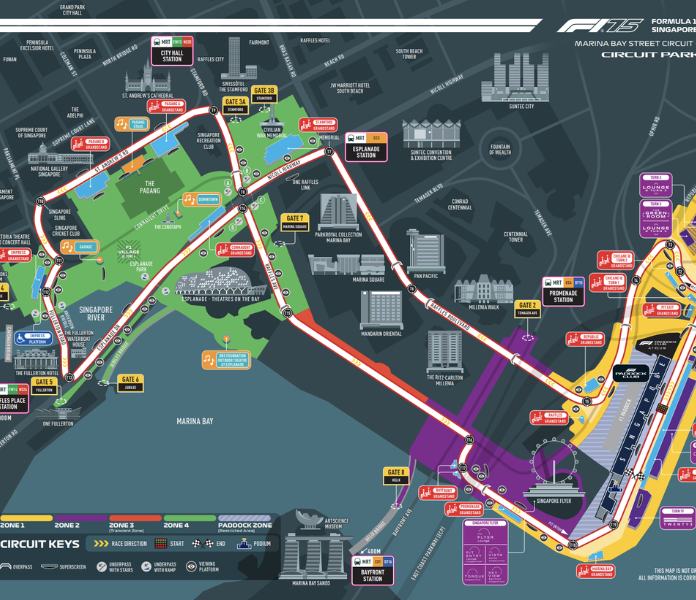Click the Gate 8 Helix sign

[x=396, y=476]
